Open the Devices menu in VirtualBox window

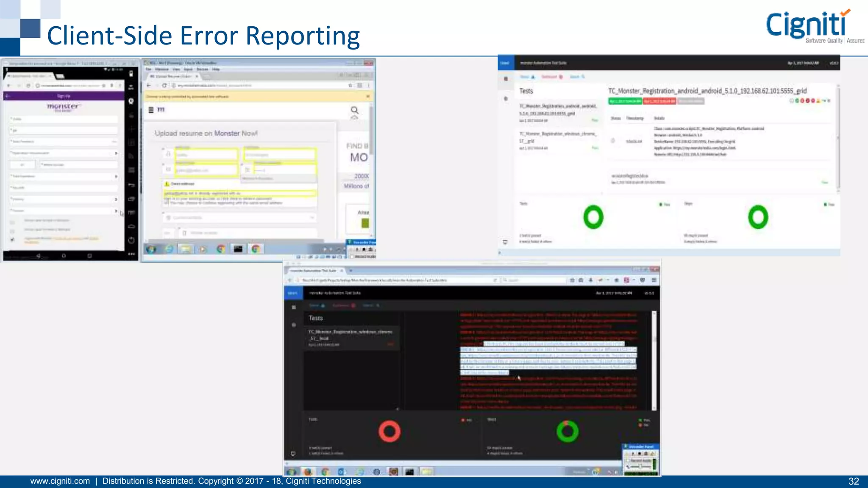pos(202,69)
